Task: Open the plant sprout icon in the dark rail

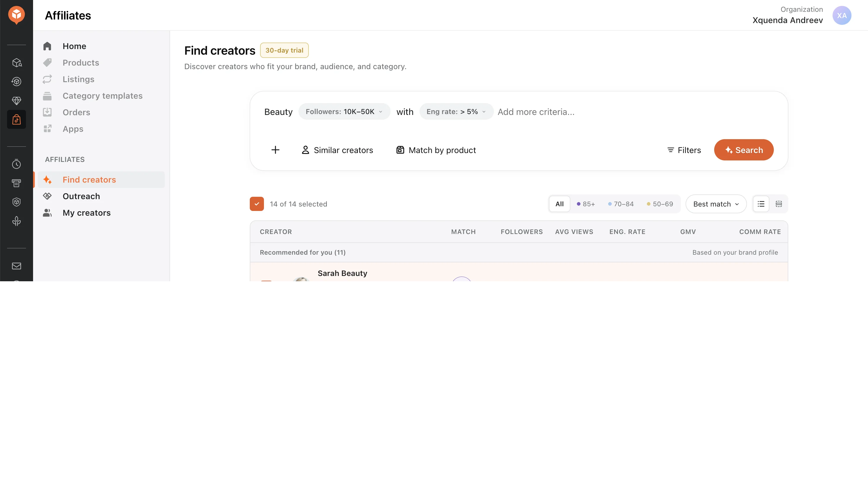Action: (x=17, y=221)
